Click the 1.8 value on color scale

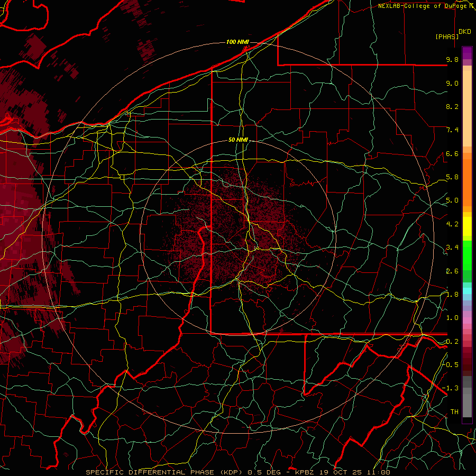pyautogui.click(x=452, y=295)
